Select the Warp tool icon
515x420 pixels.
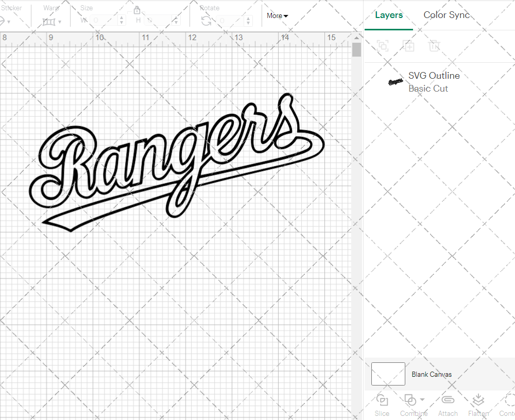pos(50,21)
